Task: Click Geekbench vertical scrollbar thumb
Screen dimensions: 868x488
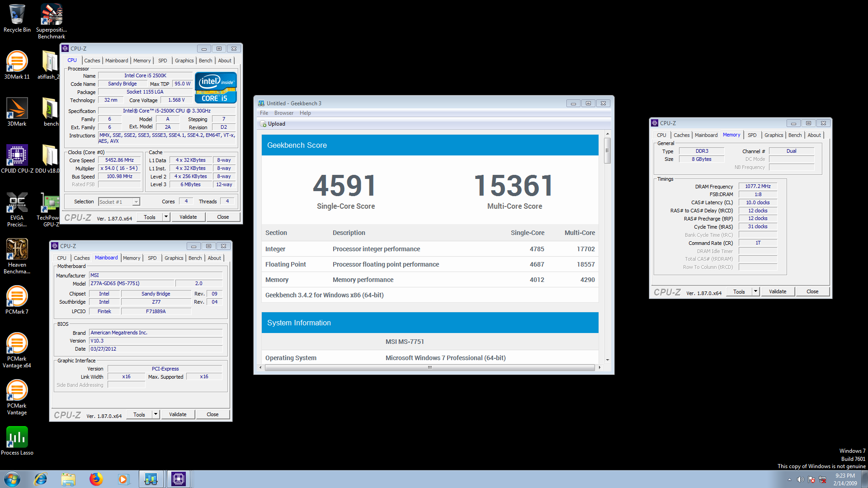Action: point(607,150)
